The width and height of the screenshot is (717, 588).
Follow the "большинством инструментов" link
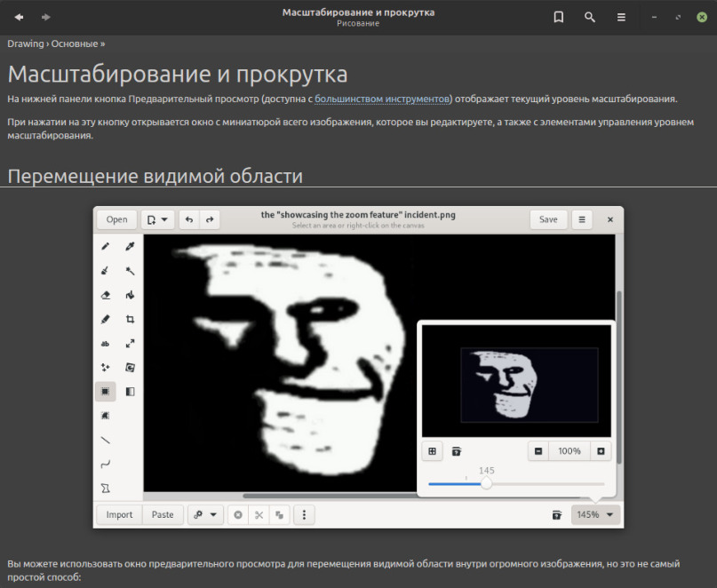[383, 99]
